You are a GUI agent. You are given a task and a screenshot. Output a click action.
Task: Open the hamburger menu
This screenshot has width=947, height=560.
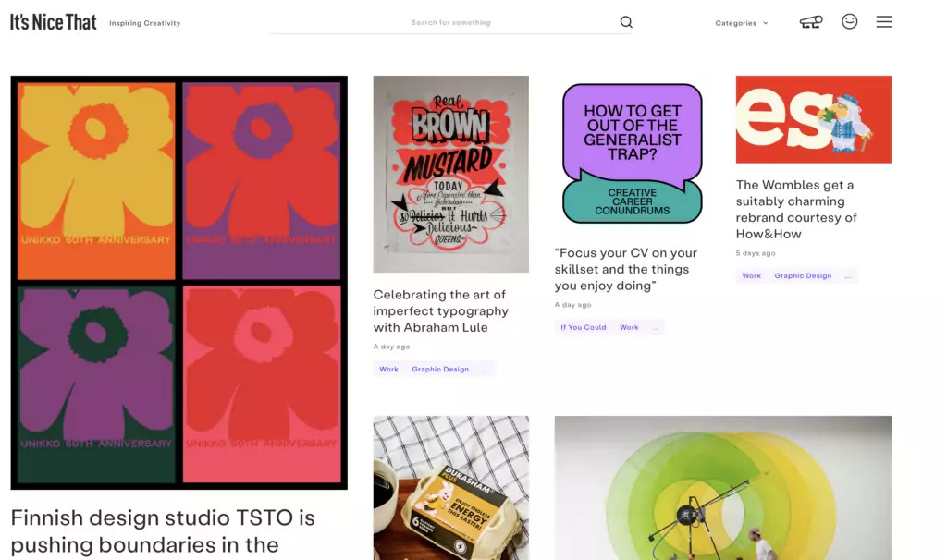coord(884,22)
